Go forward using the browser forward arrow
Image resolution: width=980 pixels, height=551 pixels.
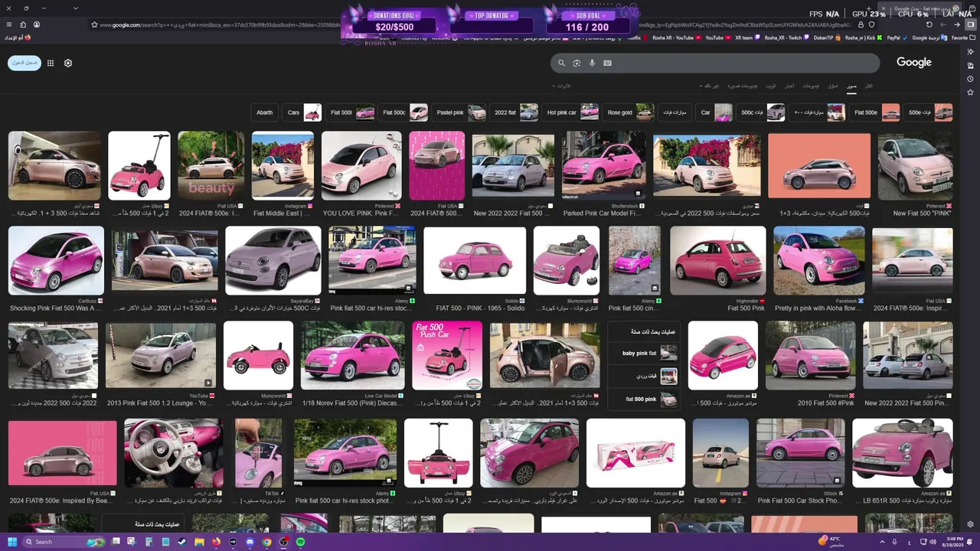pos(943,24)
